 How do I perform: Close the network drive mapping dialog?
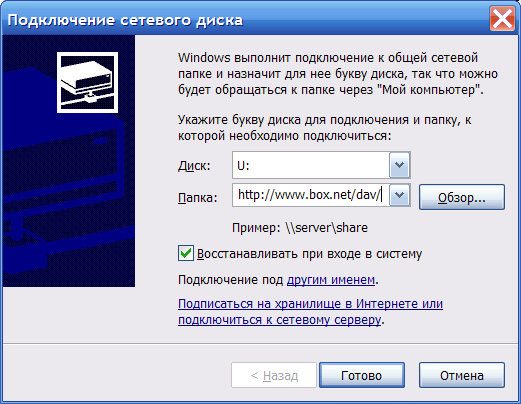[x=502, y=19]
